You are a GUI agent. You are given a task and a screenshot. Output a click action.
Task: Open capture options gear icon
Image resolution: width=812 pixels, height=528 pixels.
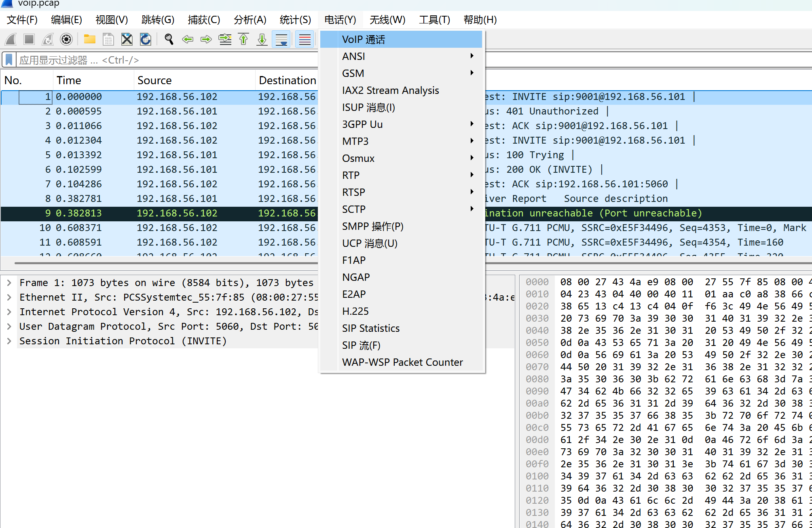66,39
